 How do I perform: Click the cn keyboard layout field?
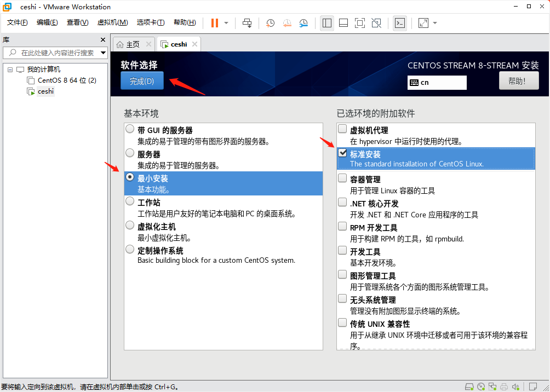coord(437,83)
